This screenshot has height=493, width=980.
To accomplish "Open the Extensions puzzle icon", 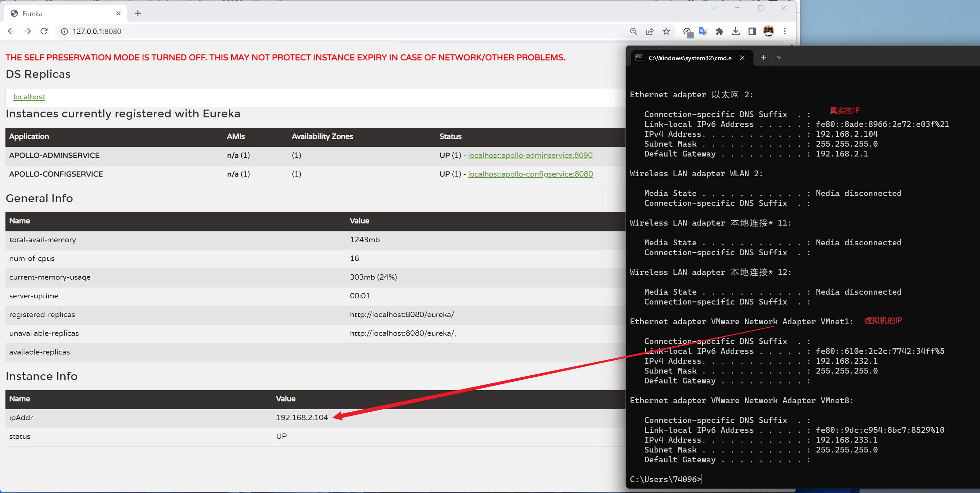I will click(719, 31).
